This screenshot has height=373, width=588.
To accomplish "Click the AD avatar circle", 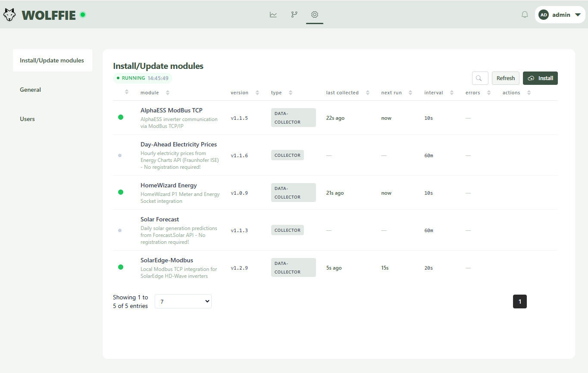I will coord(544,15).
